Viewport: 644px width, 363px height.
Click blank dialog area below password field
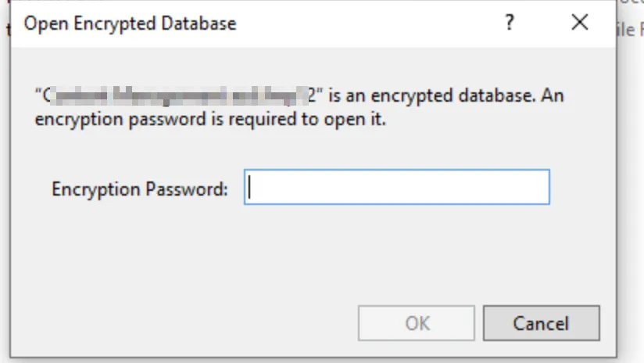(313, 250)
